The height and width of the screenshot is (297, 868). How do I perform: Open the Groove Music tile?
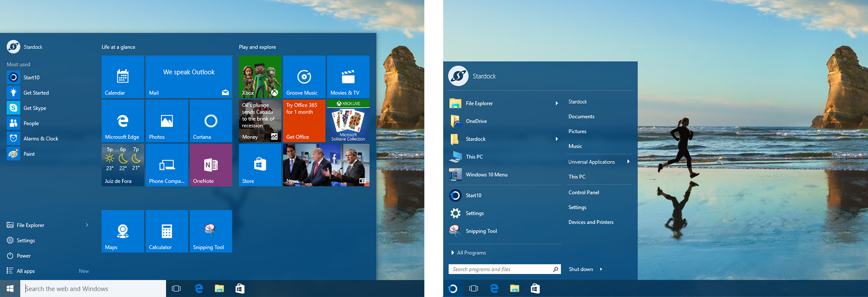tap(304, 77)
